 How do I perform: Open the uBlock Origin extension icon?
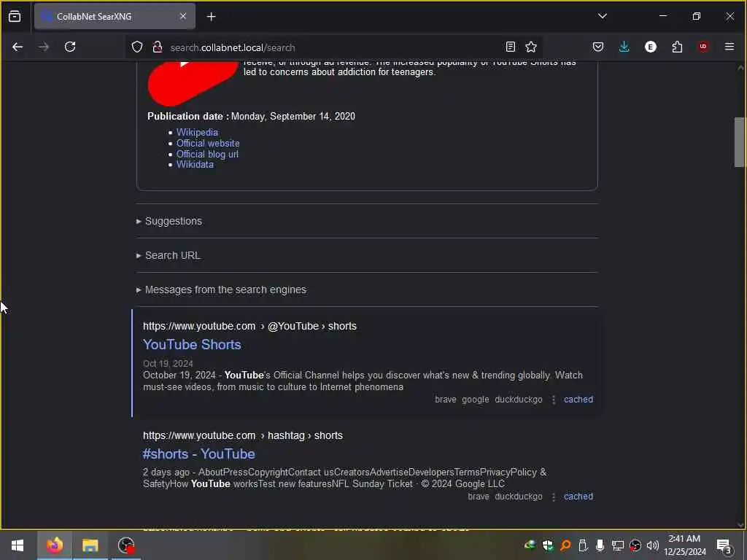703,47
